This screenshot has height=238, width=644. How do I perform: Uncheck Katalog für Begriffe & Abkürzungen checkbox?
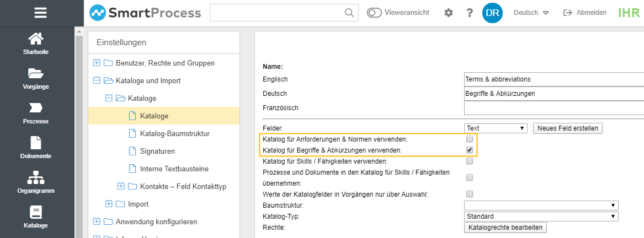(470, 150)
